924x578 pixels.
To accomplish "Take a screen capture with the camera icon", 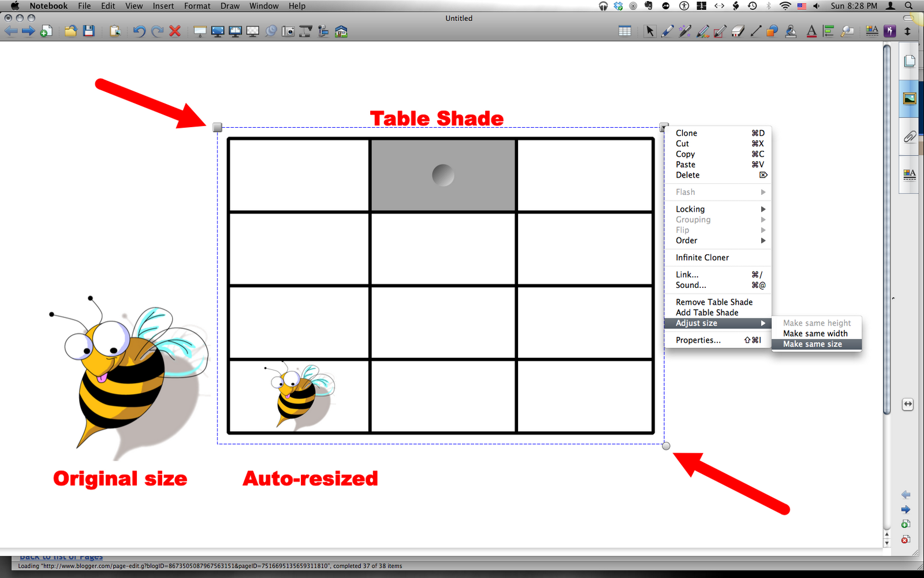I will (x=288, y=32).
